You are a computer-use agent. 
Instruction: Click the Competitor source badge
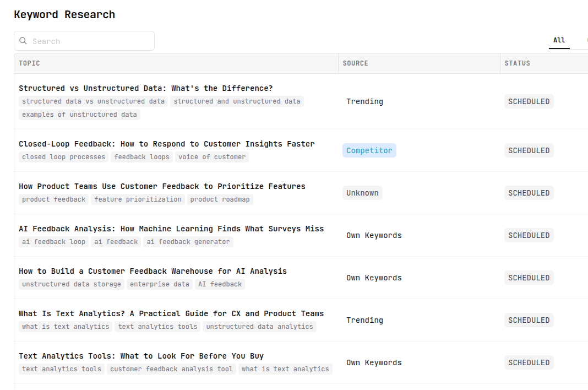(x=369, y=150)
